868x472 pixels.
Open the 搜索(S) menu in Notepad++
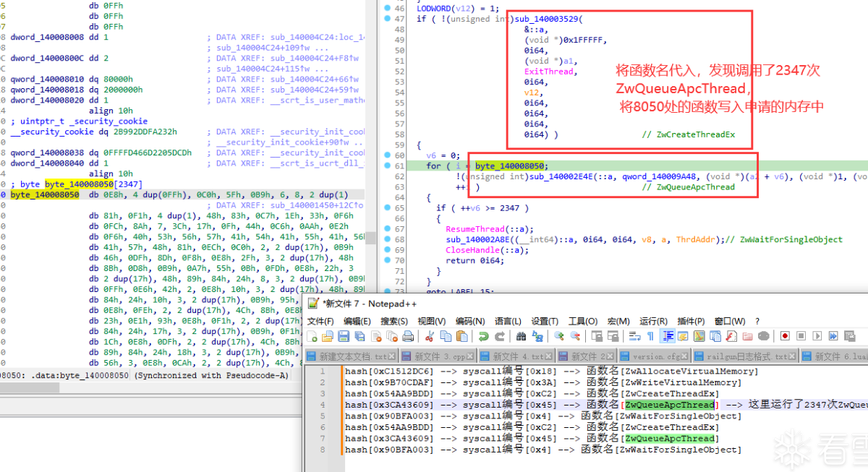(395, 321)
